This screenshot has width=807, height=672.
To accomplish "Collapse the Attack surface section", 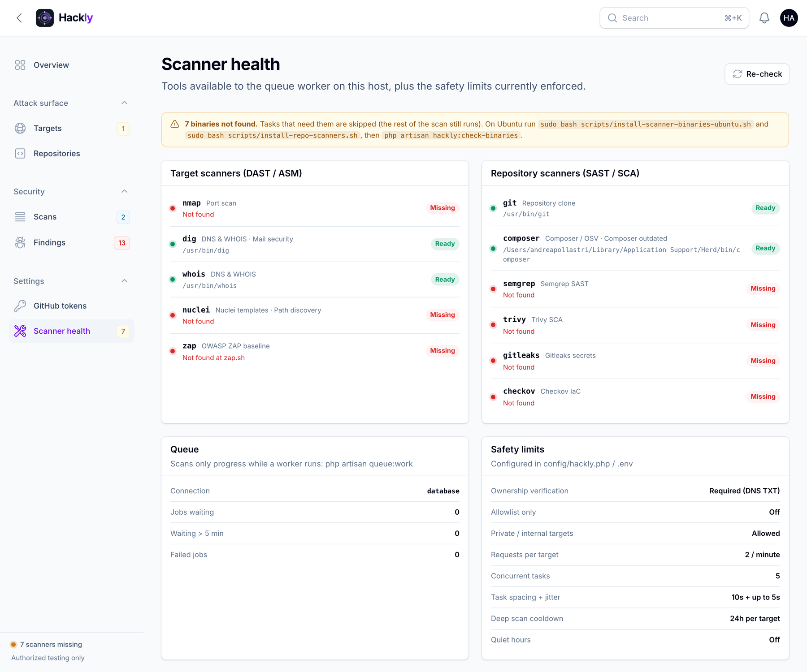I will click(125, 103).
